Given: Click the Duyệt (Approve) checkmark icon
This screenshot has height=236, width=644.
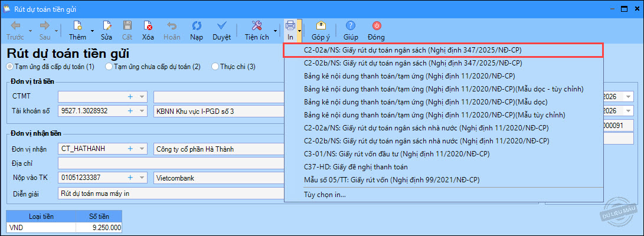Looking at the screenshot, I should pos(221,26).
